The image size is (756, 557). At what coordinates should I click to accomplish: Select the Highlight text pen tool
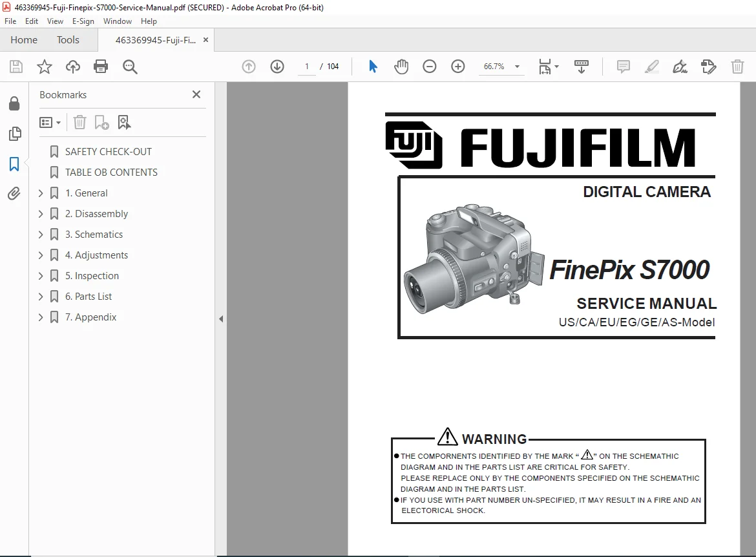(x=652, y=67)
